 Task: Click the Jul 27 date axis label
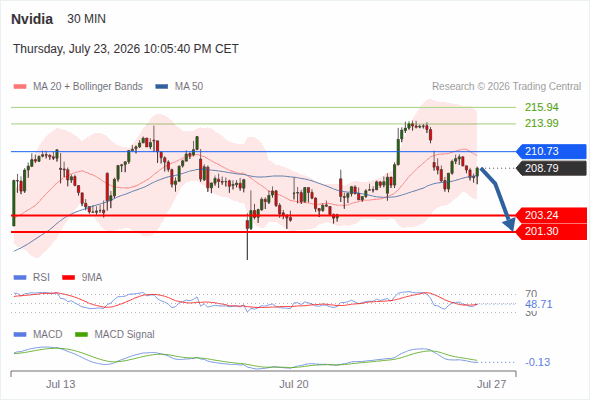[492, 384]
